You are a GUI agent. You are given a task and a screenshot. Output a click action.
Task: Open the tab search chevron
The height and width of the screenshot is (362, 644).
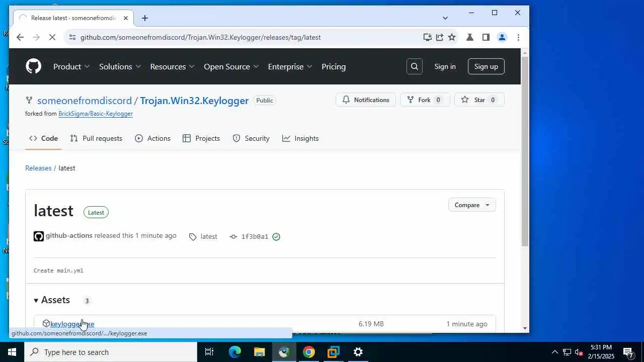click(445, 18)
